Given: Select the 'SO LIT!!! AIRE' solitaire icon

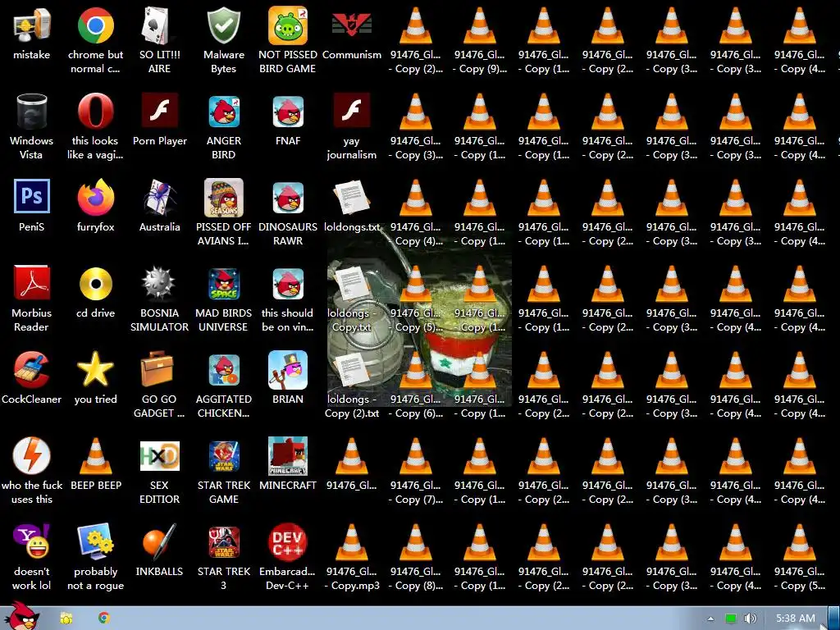Looking at the screenshot, I should [160, 25].
